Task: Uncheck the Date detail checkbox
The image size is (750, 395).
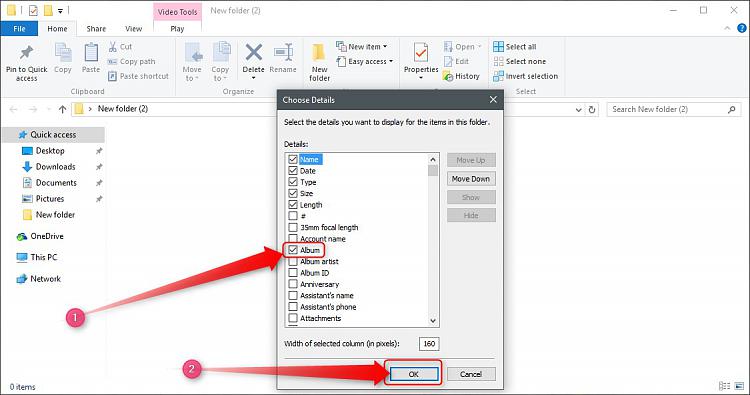Action: tap(293, 171)
